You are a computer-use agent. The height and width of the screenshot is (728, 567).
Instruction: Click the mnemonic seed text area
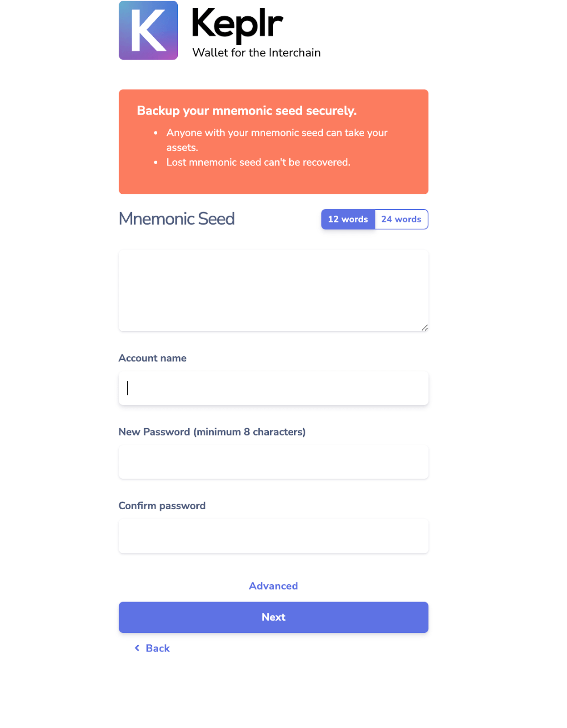(273, 289)
